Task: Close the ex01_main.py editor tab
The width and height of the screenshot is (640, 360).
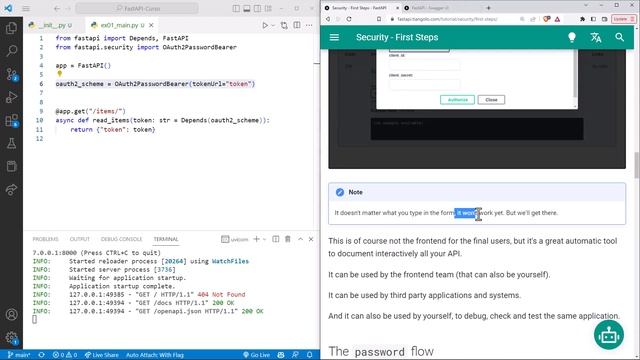Action: (151, 25)
